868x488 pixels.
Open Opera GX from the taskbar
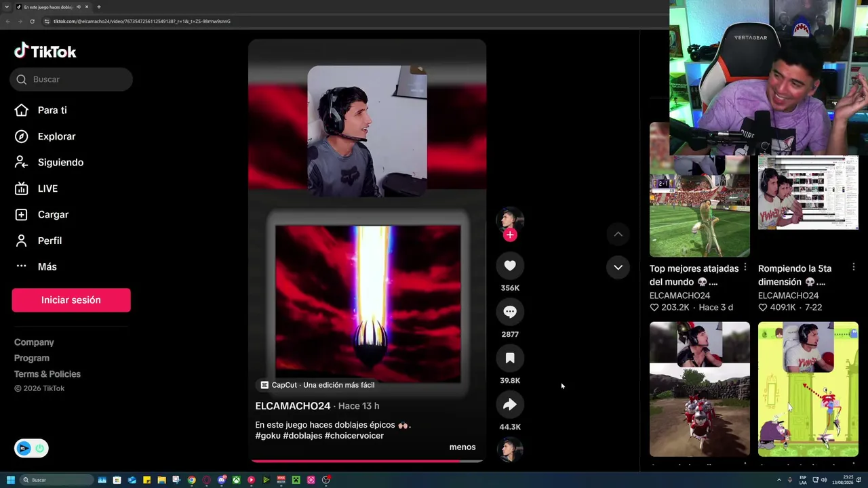click(207, 480)
